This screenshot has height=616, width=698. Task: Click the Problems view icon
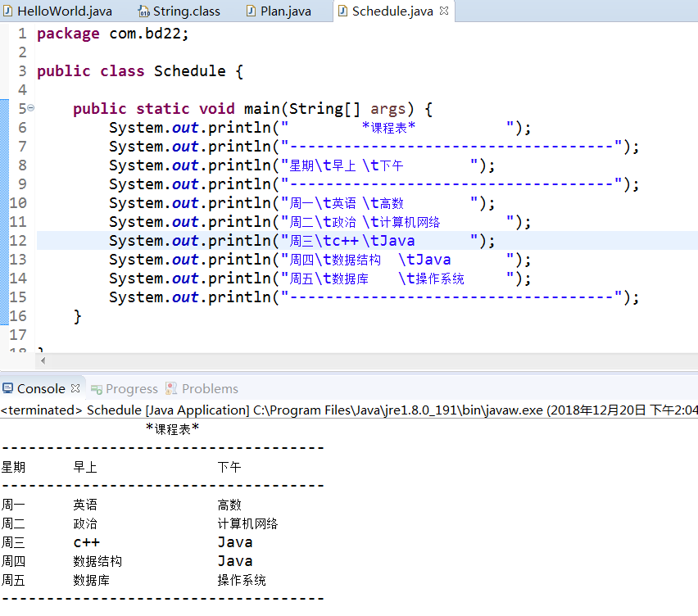[171, 388]
